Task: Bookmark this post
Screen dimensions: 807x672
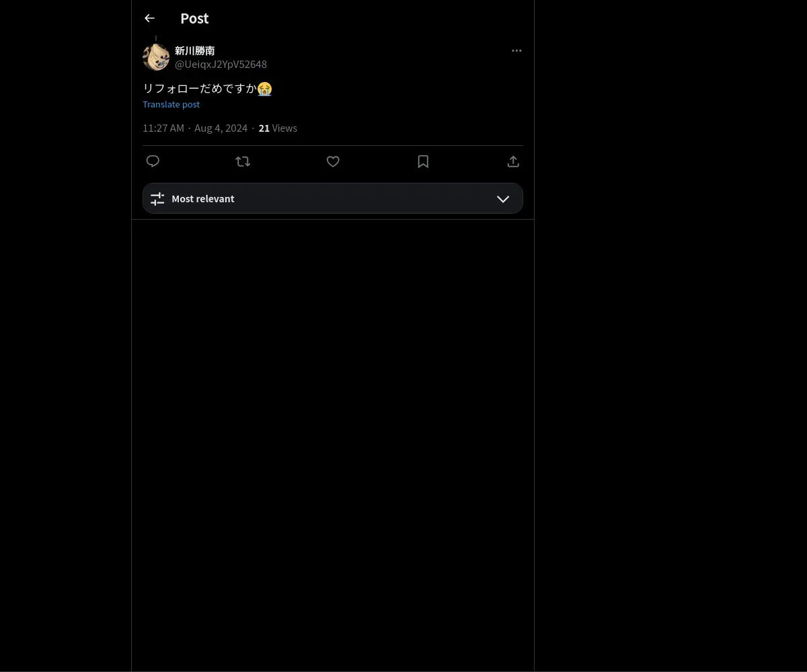Action: point(423,161)
